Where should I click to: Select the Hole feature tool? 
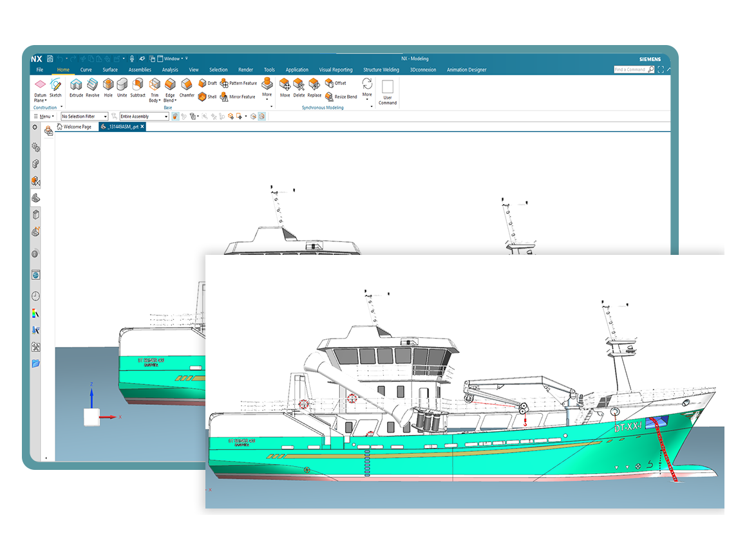(108, 89)
